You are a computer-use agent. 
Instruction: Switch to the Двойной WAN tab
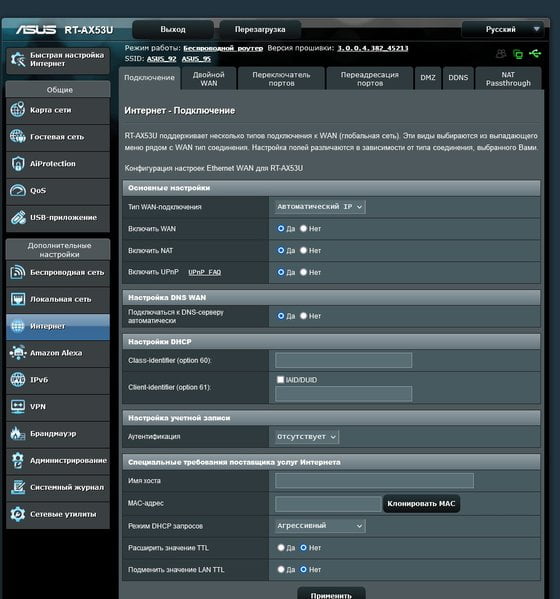click(209, 79)
